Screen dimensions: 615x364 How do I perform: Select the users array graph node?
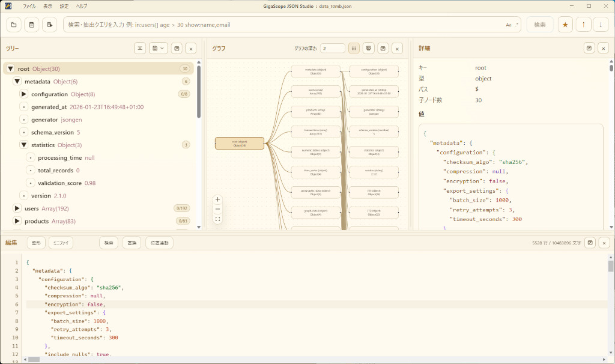click(x=316, y=91)
